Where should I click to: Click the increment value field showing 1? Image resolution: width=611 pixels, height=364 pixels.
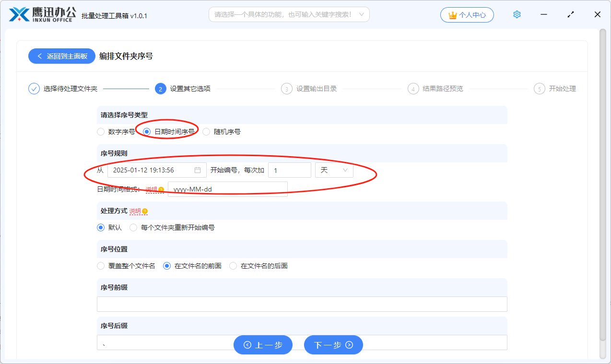point(290,170)
